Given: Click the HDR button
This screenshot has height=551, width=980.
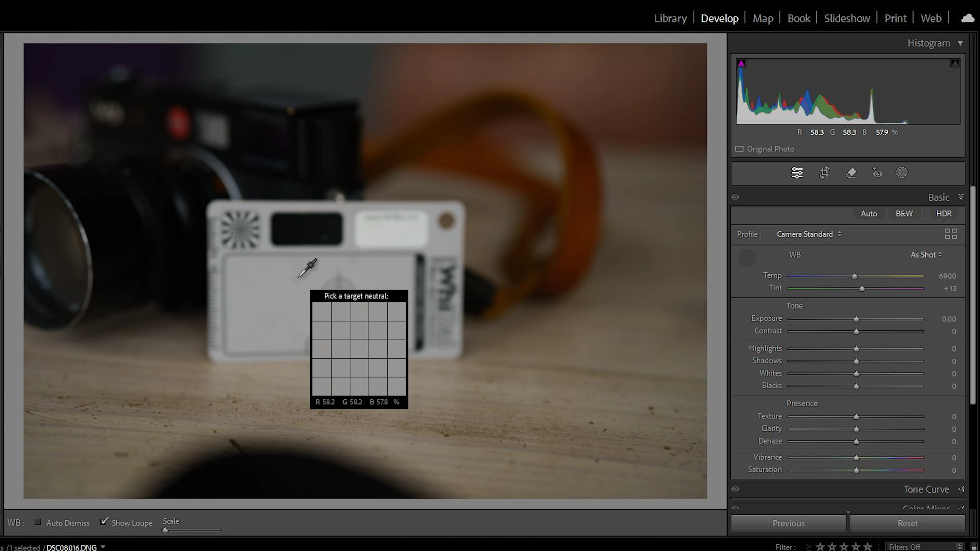Looking at the screenshot, I should pyautogui.click(x=944, y=214).
